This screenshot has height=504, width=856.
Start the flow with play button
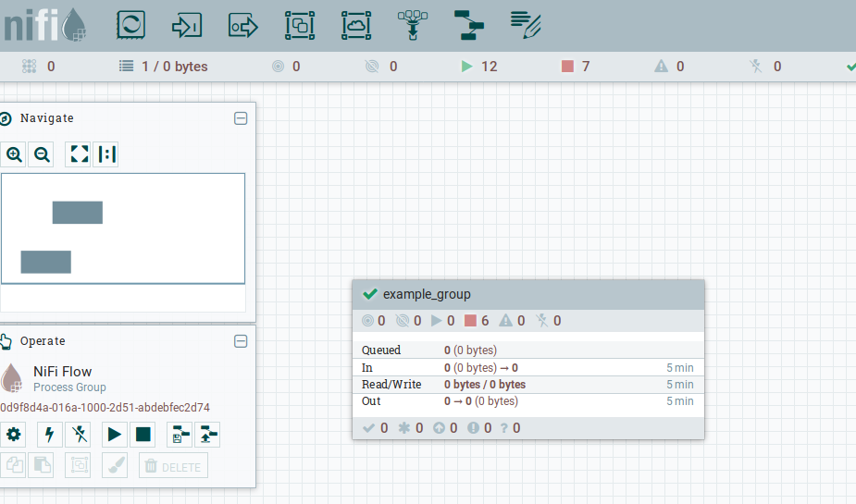114,435
